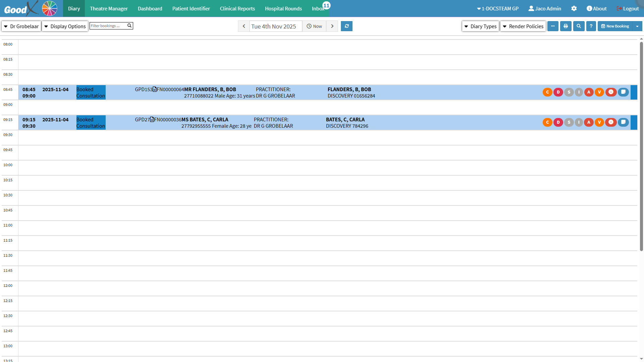Viewport: 644px width, 362px height.
Task: Open the settings gear in the top bar
Action: [x=574, y=9]
